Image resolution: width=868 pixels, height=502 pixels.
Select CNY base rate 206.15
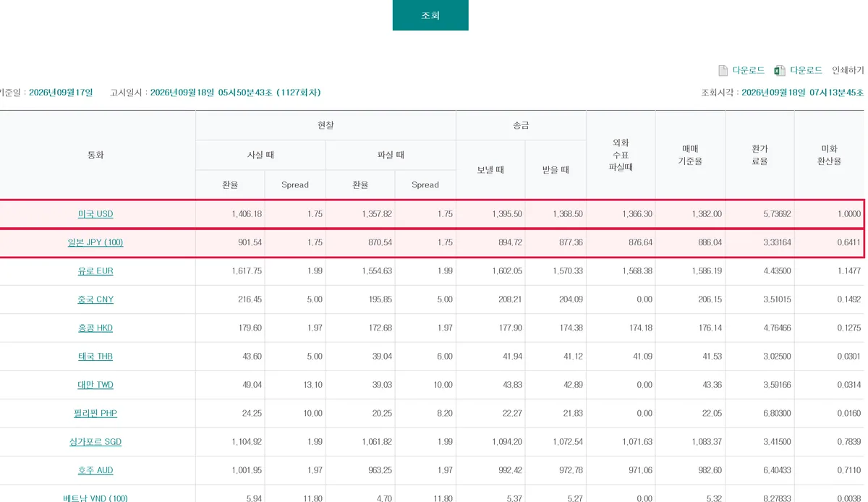(x=710, y=299)
